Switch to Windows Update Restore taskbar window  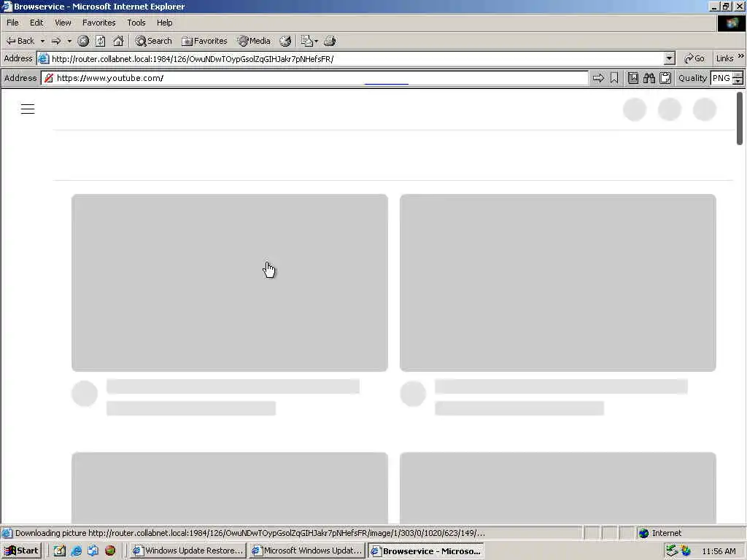coord(188,551)
